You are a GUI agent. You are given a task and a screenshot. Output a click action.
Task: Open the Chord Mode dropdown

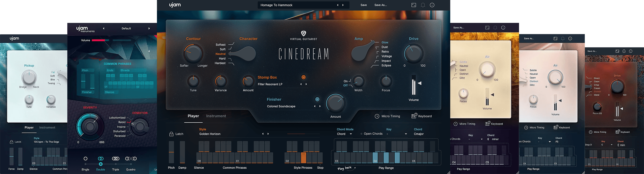[x=345, y=134]
